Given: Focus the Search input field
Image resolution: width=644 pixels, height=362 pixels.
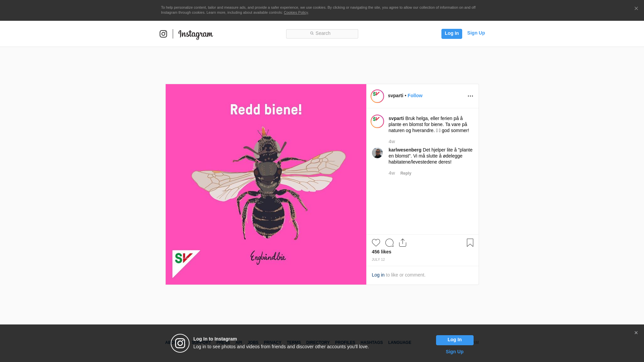Looking at the screenshot, I should click(322, 34).
